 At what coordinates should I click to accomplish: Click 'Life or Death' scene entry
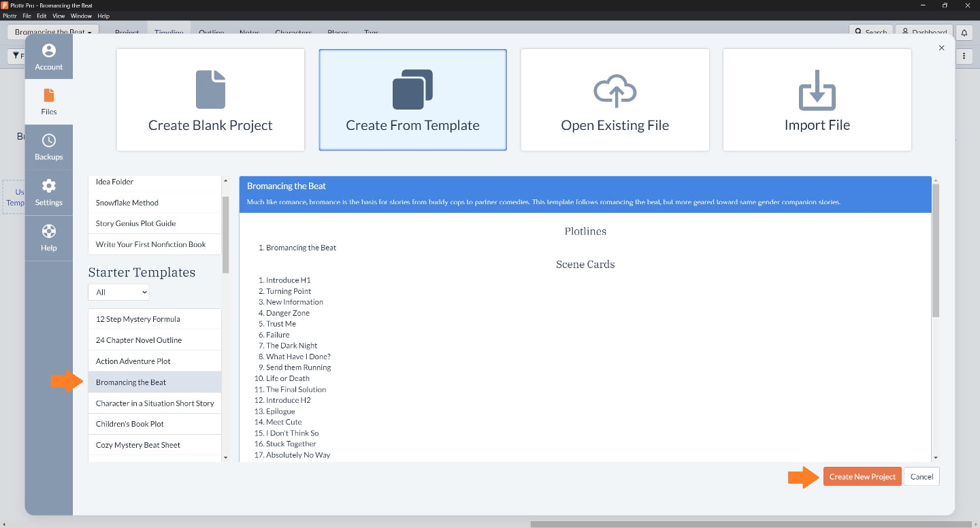(x=288, y=378)
